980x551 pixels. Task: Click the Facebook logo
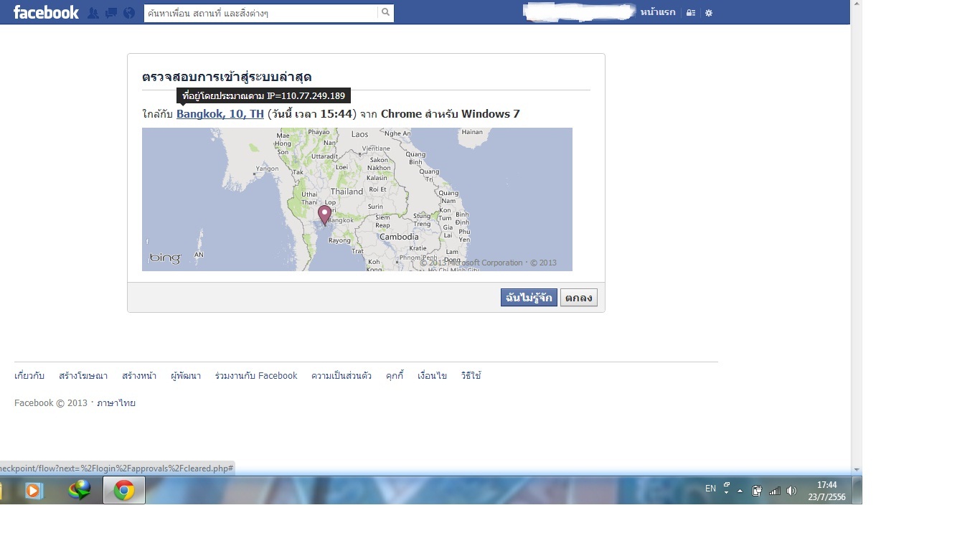46,12
